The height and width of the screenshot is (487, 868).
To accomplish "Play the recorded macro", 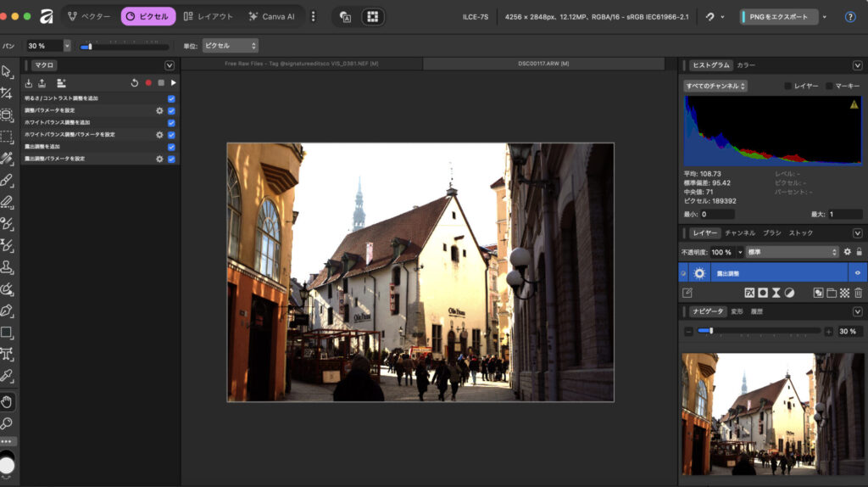I will tap(173, 83).
